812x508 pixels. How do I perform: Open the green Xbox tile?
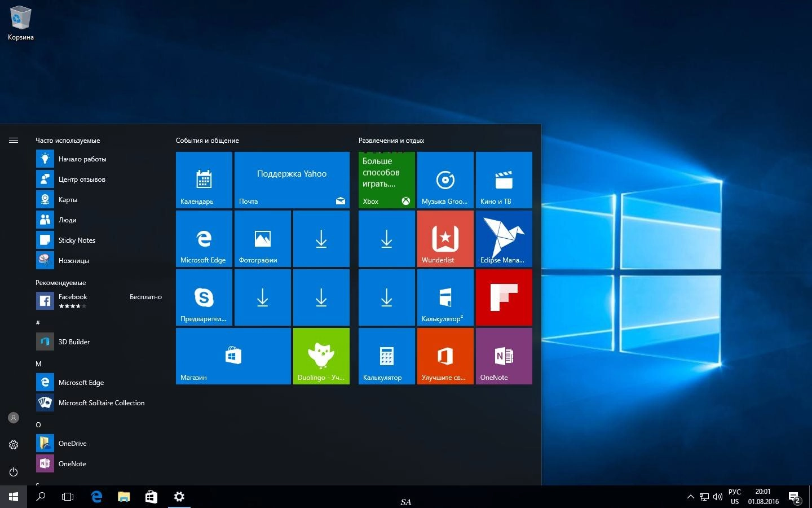pos(387,180)
